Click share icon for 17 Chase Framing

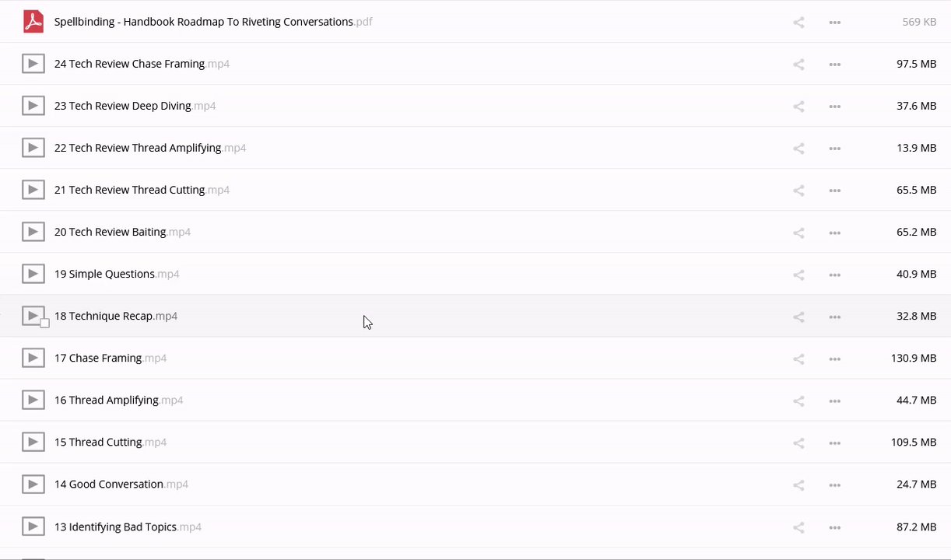798,359
